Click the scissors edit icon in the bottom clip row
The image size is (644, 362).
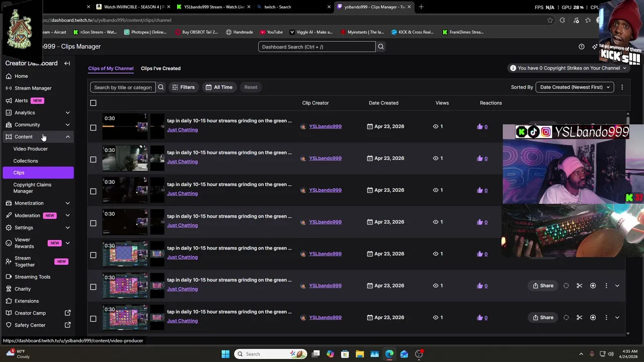pos(580,318)
